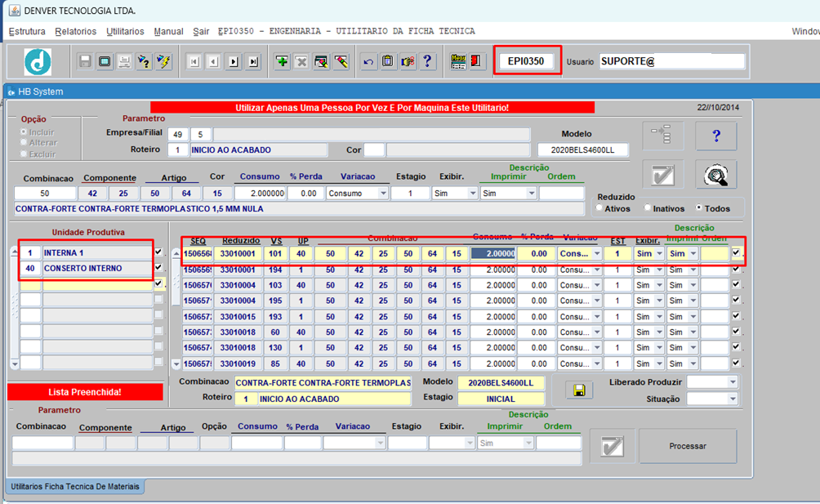Image resolution: width=820 pixels, height=504 pixels.
Task: Click the blue question mark panel button
Action: [716, 136]
